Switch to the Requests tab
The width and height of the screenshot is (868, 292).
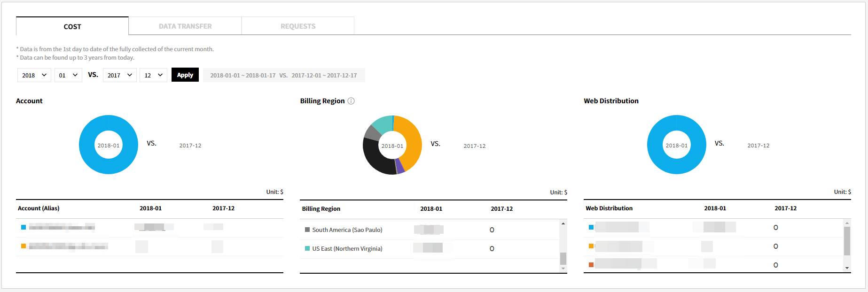click(x=298, y=26)
